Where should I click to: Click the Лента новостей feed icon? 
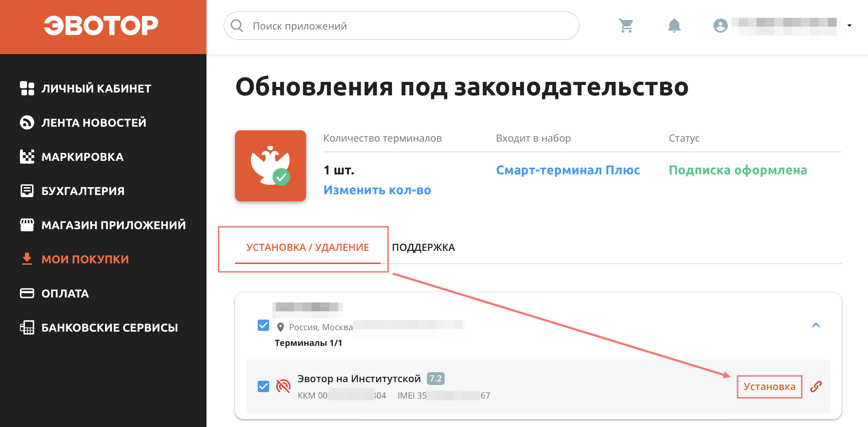pos(27,122)
